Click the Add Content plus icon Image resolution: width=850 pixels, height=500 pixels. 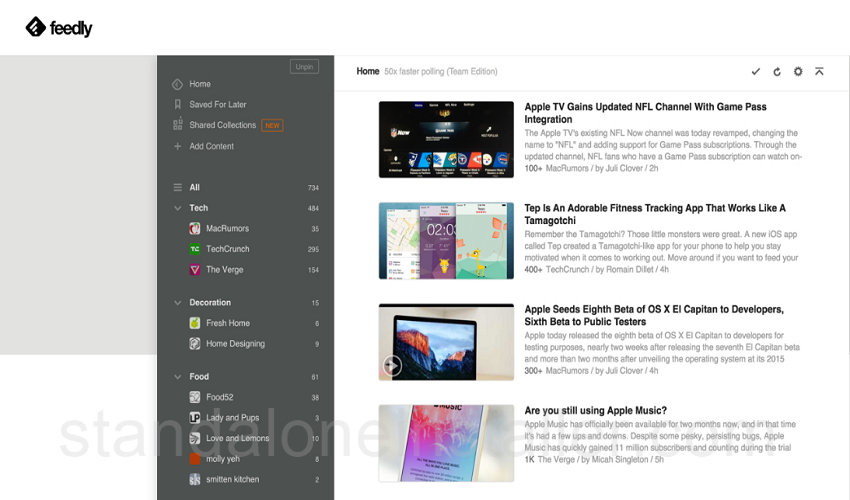177,146
